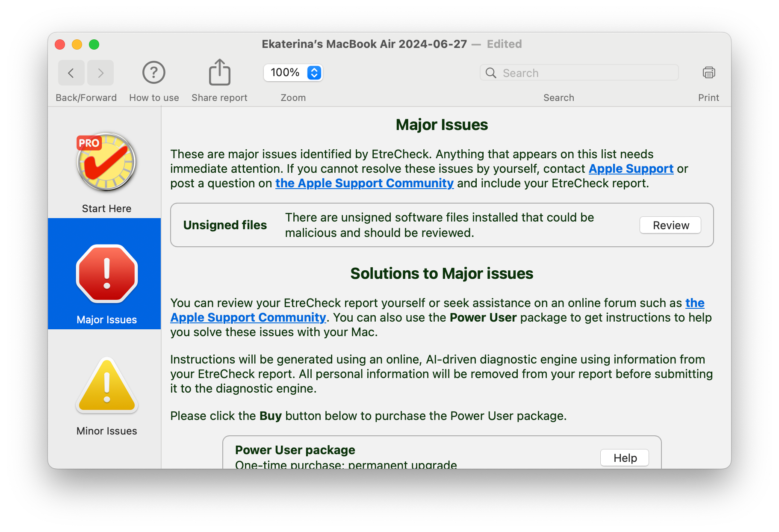
Task: Open the Apple Support Community link in intro
Action: pyautogui.click(x=364, y=183)
